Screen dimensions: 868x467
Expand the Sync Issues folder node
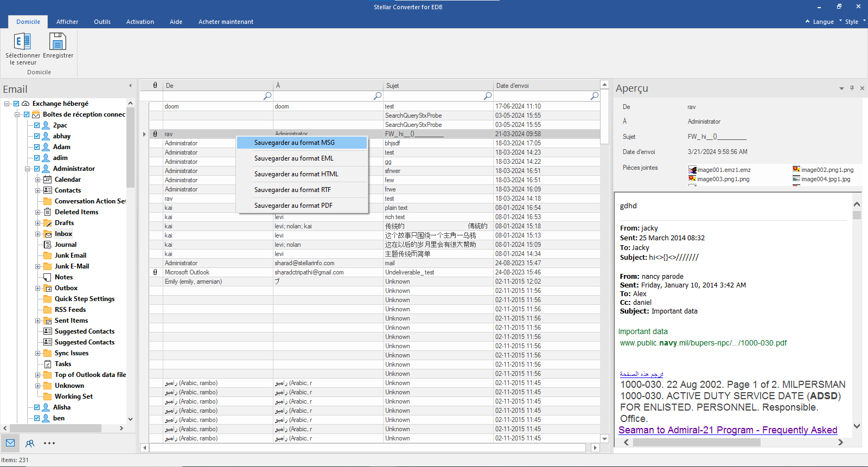click(x=38, y=353)
